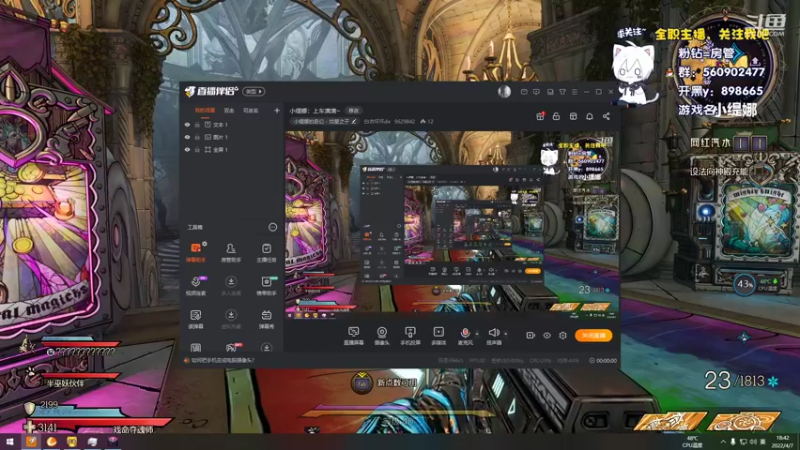This screenshot has width=800, height=450.
Task: Open the notifications bell
Action: [589, 116]
